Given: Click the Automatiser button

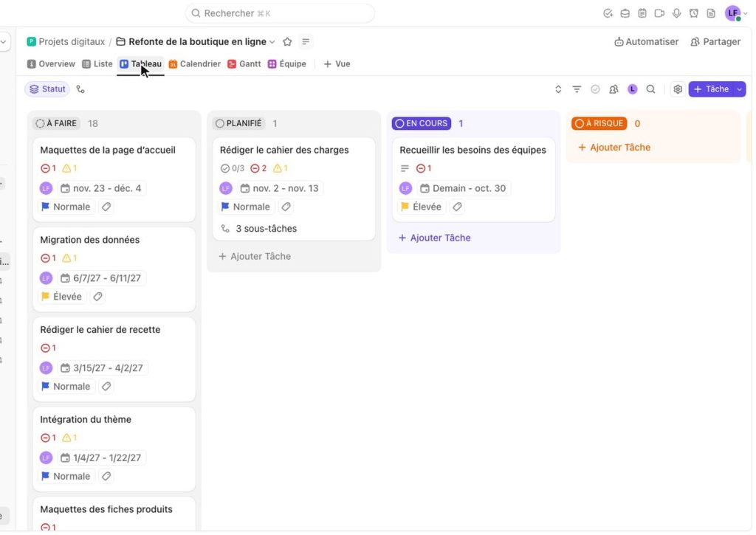Looking at the screenshot, I should tap(646, 42).
